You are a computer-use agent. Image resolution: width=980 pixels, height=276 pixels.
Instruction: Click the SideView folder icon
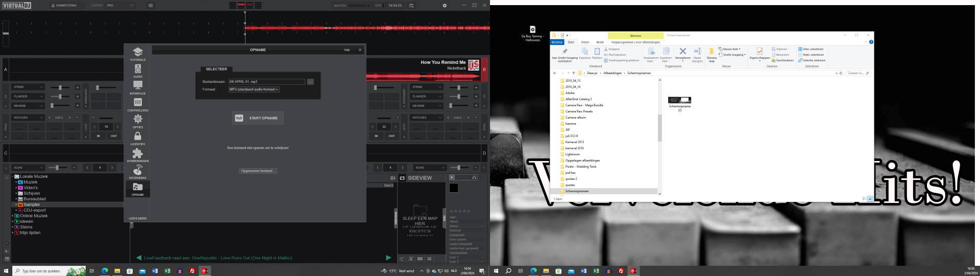402,178
